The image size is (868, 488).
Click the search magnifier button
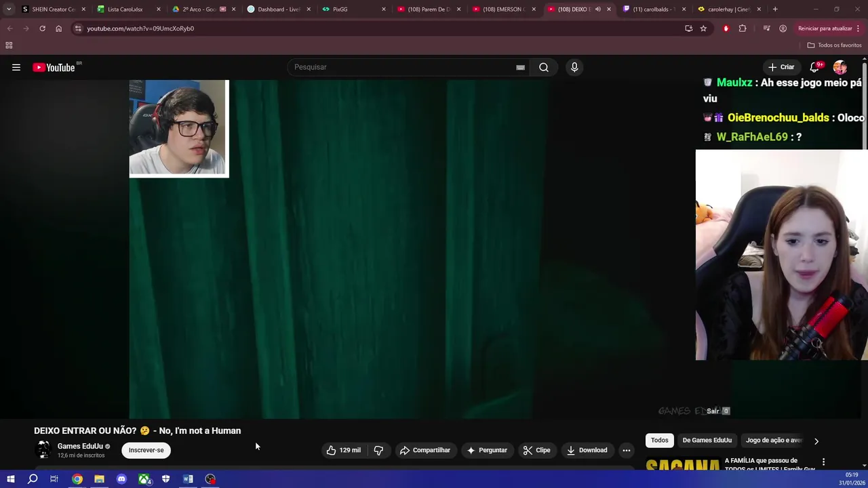coord(544,67)
